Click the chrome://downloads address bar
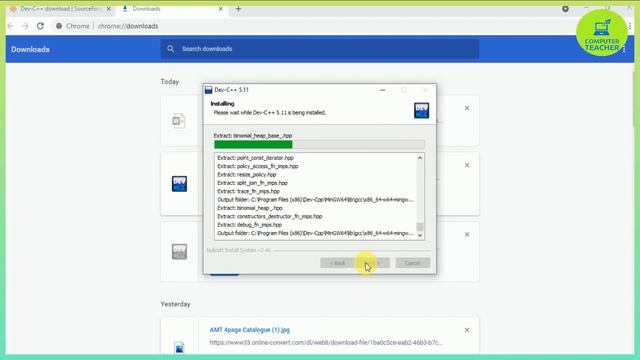Image resolution: width=640 pixels, height=360 pixels. click(127, 26)
